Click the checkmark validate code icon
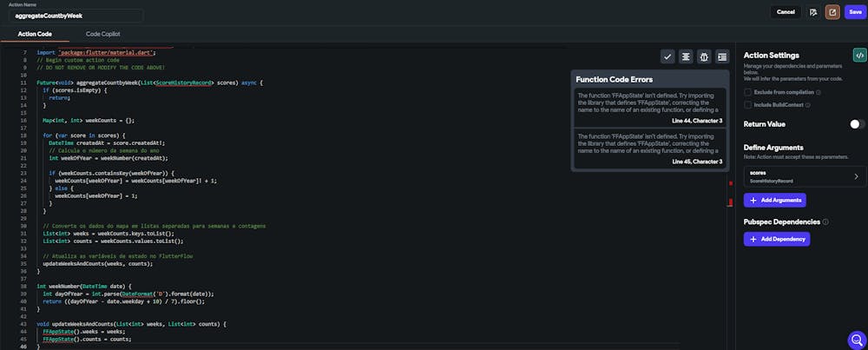This screenshot has width=868, height=350. [667, 56]
